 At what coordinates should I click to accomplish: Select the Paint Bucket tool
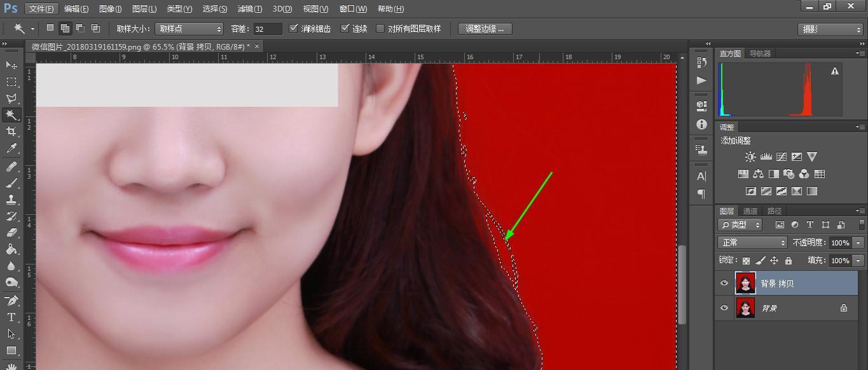[x=11, y=249]
